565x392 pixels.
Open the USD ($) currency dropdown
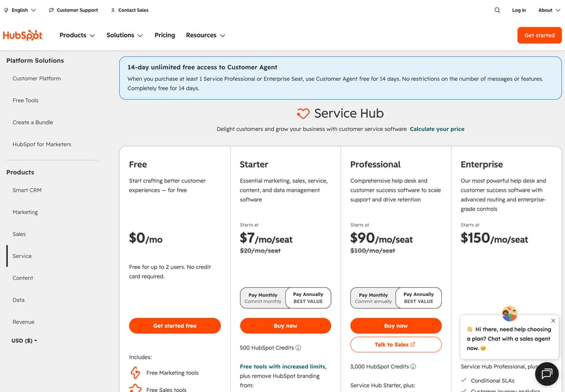[24, 341]
